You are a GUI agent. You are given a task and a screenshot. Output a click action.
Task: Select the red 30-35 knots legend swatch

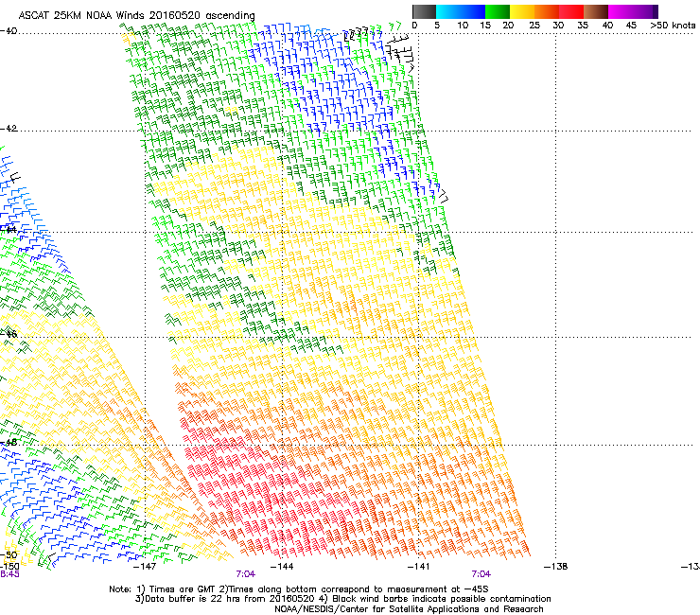[x=571, y=11]
